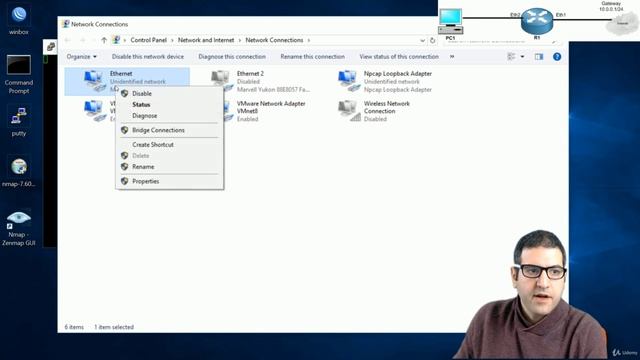The width and height of the screenshot is (640, 360).
Task: Click Diagnose this connection
Action: (x=232, y=57)
